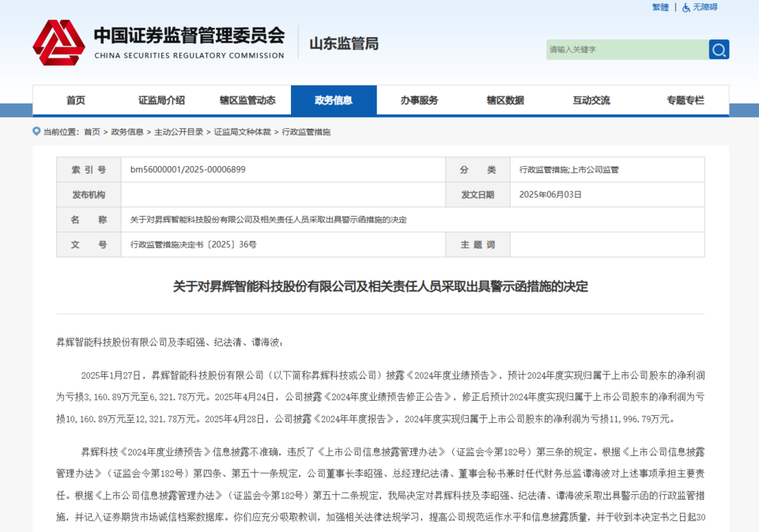Image resolution: width=759 pixels, height=532 pixels.
Task: Open 无障碍 accessibility mode link
Action: [x=704, y=7]
